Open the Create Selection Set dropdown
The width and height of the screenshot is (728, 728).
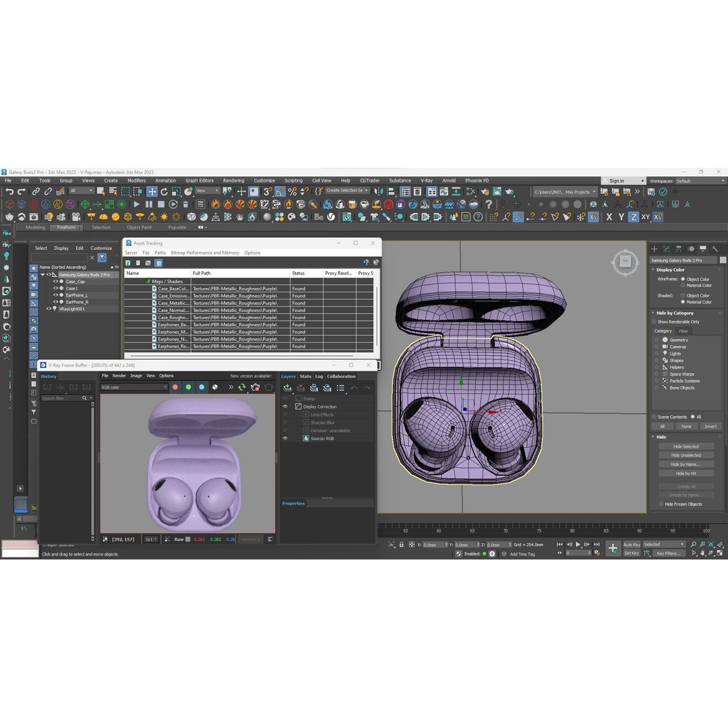(x=347, y=191)
